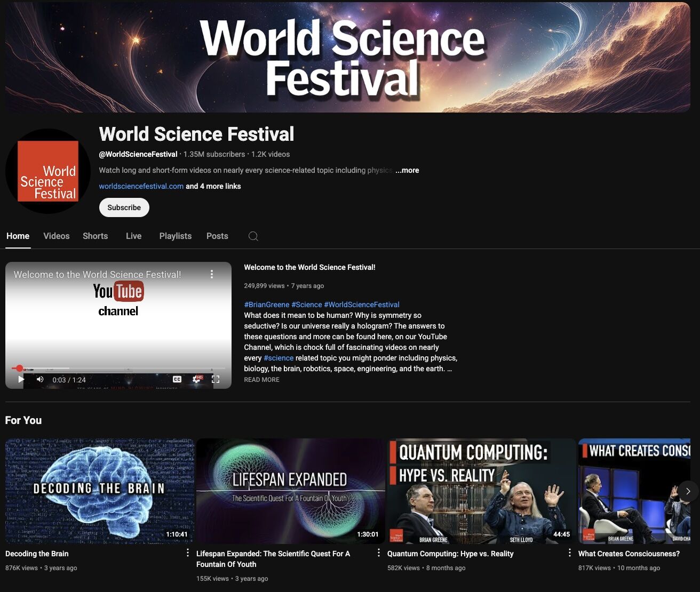Open 'Welcome to the World Science Festival!' heading
This screenshot has width=700, height=592.
tap(309, 267)
